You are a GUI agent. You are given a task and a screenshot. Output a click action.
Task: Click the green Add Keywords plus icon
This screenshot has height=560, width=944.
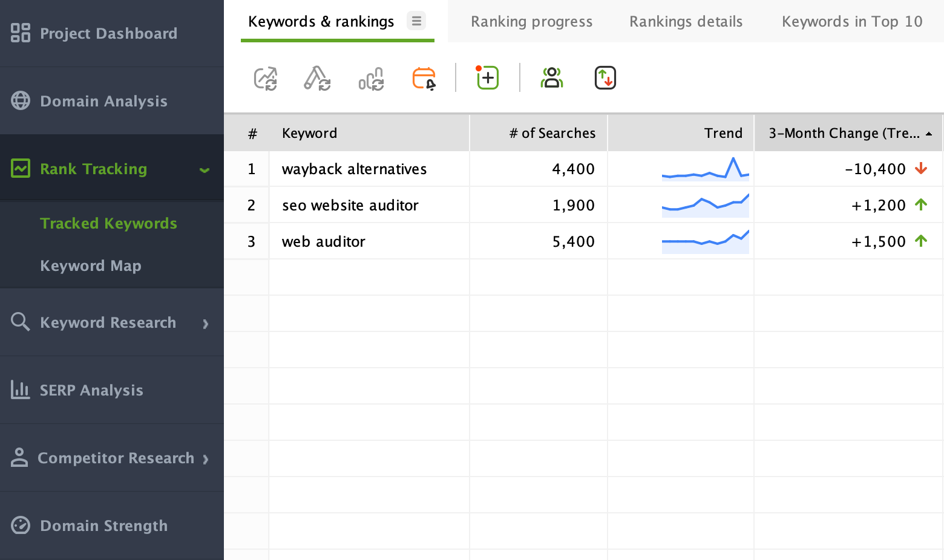coord(487,77)
